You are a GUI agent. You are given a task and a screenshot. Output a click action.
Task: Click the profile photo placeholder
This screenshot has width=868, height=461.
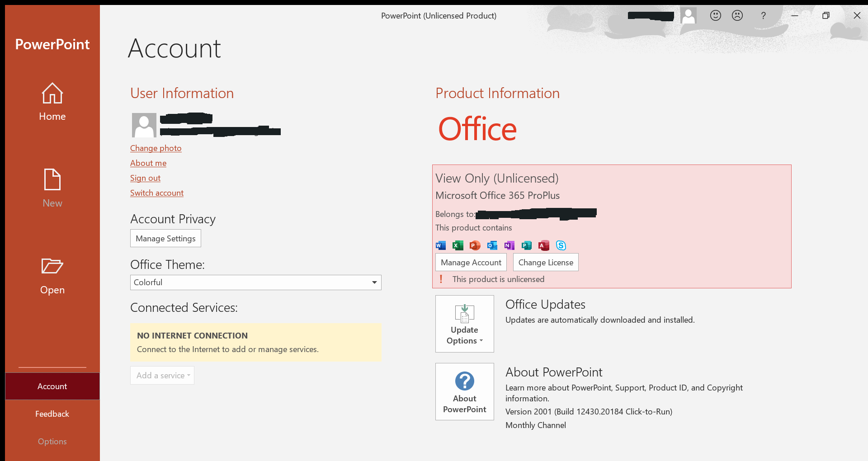point(144,125)
